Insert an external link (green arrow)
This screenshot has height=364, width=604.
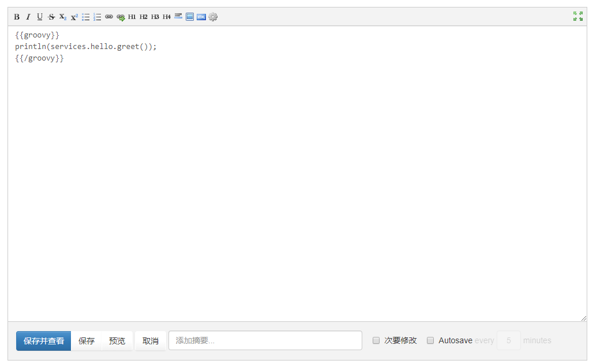(121, 17)
